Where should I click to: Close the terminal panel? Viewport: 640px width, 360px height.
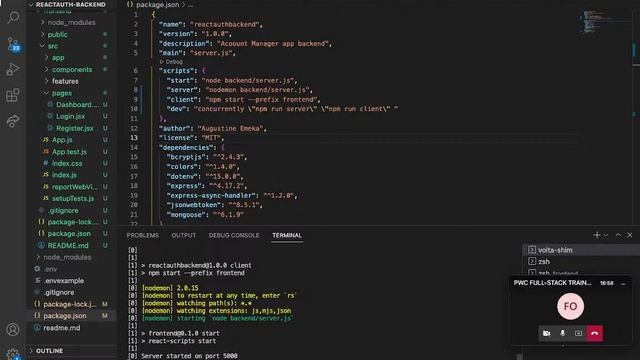coord(630,235)
